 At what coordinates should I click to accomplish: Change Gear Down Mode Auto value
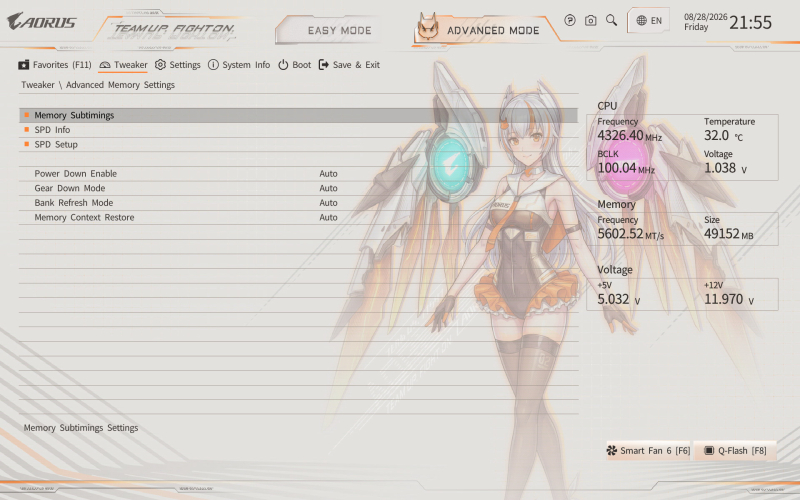click(x=329, y=188)
